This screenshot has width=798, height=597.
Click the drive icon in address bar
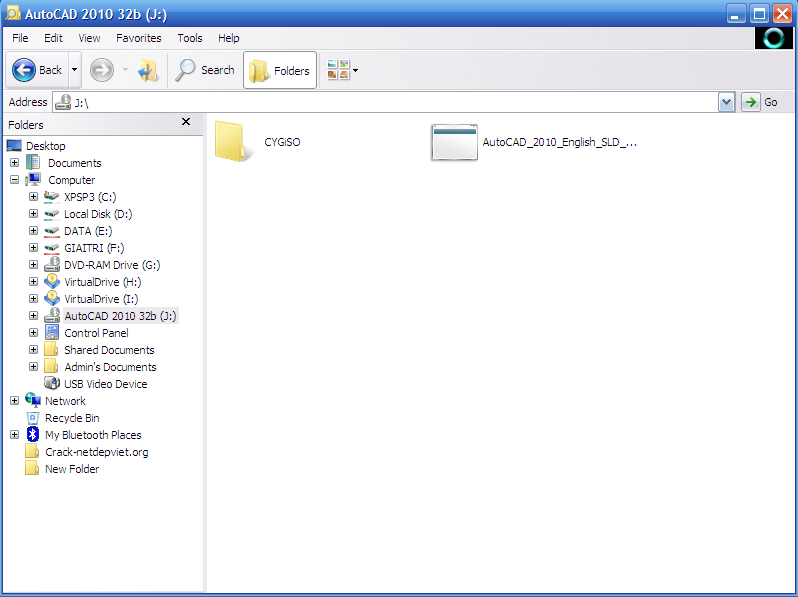pyautogui.click(x=63, y=102)
